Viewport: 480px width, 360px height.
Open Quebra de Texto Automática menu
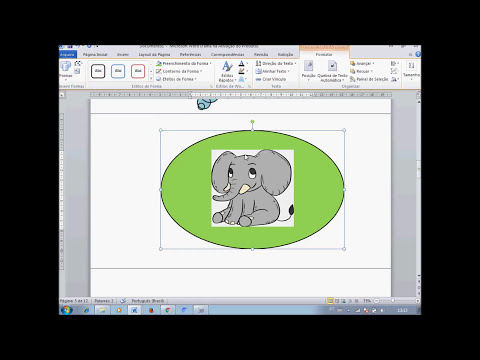pos(332,71)
